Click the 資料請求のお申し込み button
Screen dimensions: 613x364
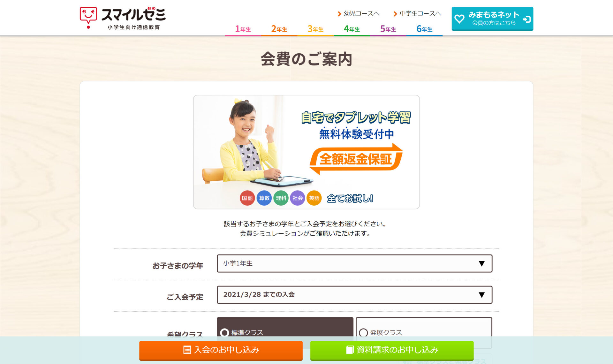tap(392, 350)
